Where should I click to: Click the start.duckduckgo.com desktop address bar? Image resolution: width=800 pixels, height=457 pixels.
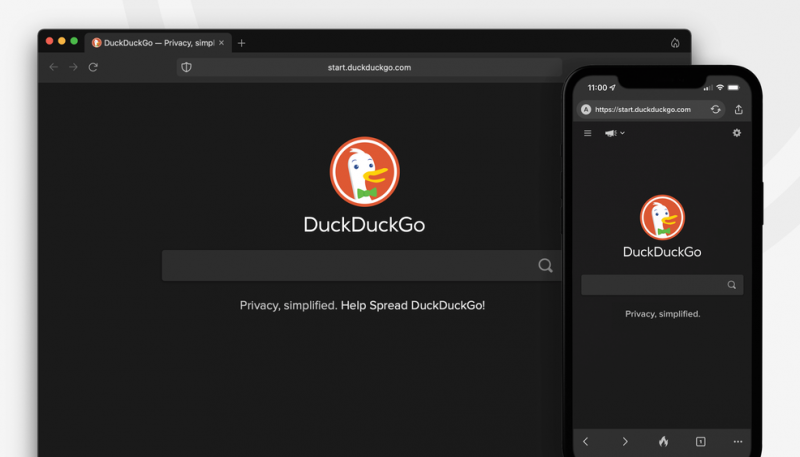369,67
